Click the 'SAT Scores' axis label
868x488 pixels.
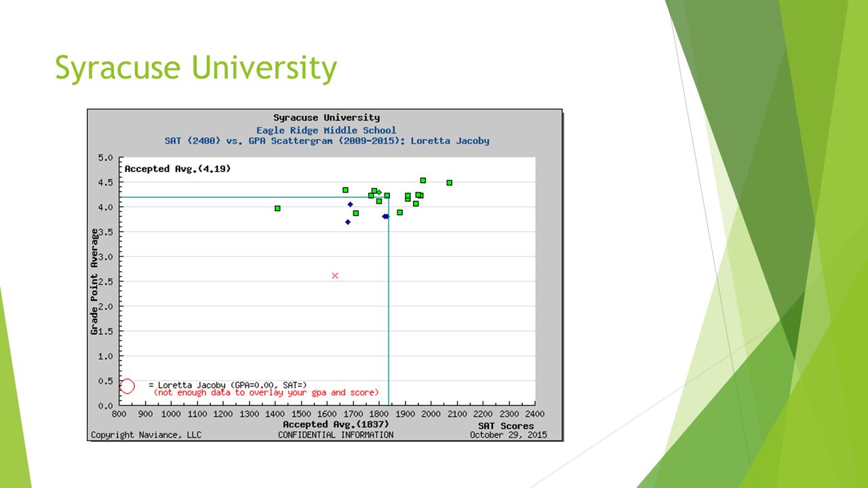(506, 426)
